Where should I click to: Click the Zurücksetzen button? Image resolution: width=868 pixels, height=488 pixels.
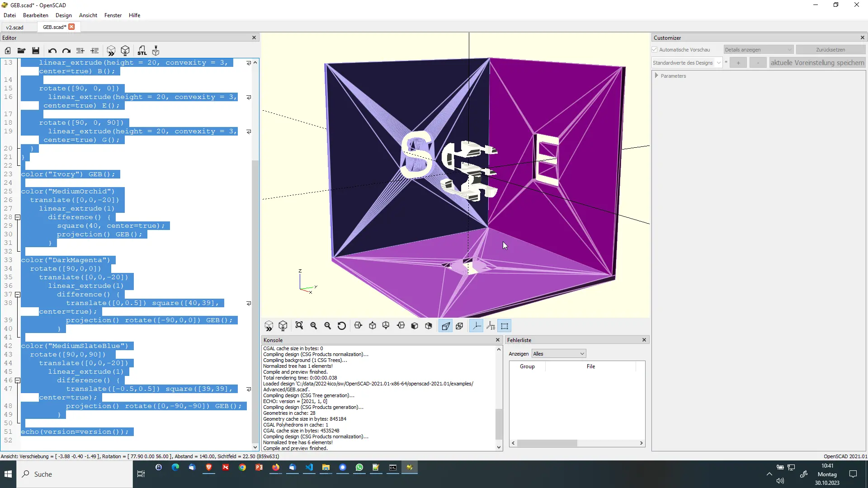830,50
